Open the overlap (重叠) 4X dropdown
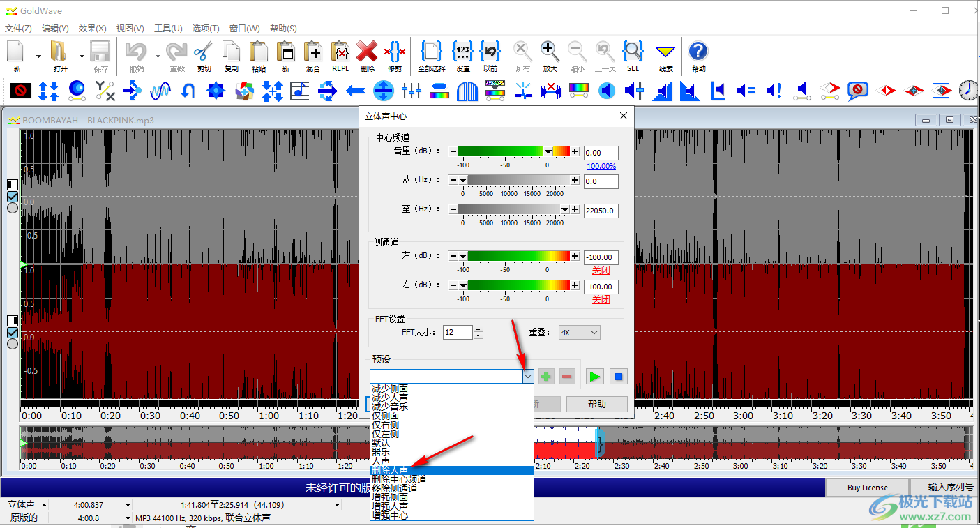This screenshot has width=980, height=528. 579,333
